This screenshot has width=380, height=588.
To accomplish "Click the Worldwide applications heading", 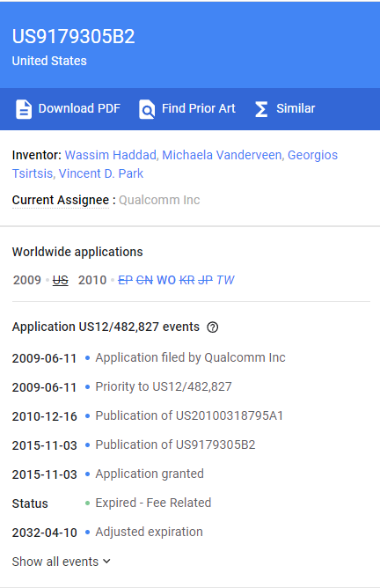I will pyautogui.click(x=77, y=252).
